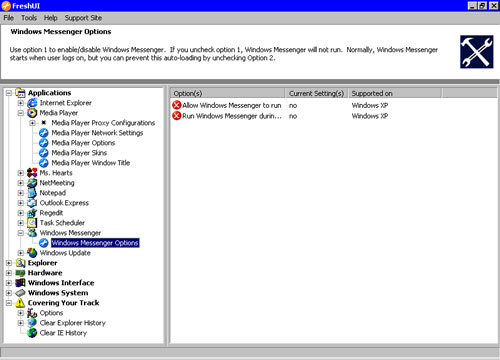Viewport: 500px width, 360px height.
Task: Click the Media Player Window Title icon
Action: tap(44, 163)
